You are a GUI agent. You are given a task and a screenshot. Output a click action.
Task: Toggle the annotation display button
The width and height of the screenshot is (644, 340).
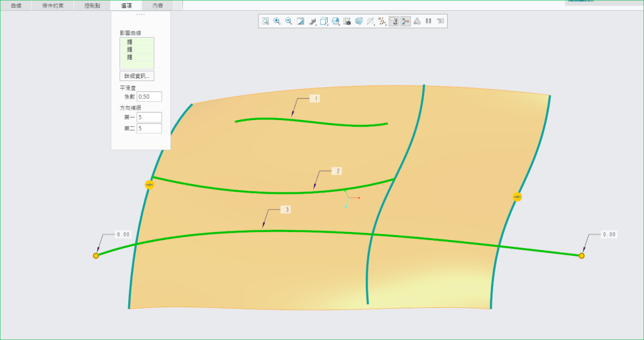pos(394,21)
